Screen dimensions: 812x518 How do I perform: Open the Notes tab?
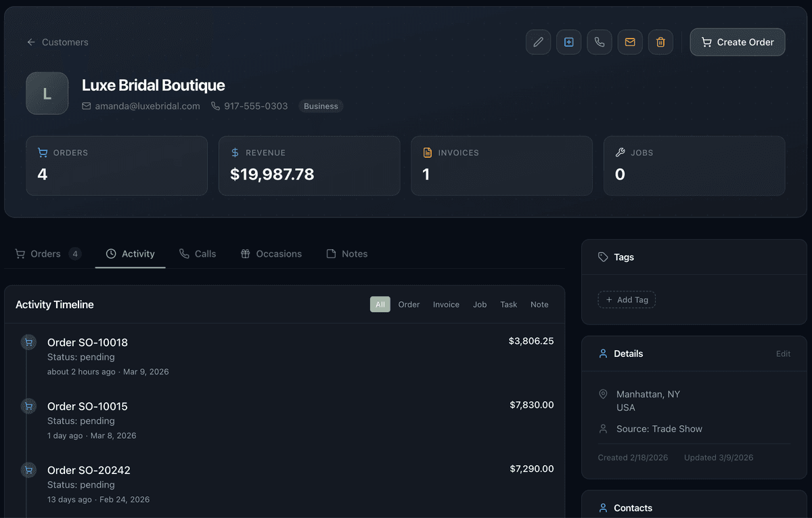[347, 254]
